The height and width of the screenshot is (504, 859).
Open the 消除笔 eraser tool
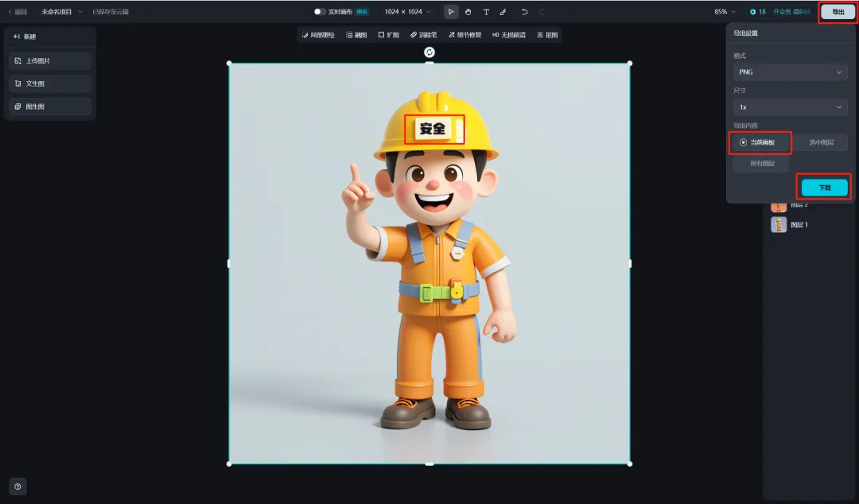coord(423,35)
